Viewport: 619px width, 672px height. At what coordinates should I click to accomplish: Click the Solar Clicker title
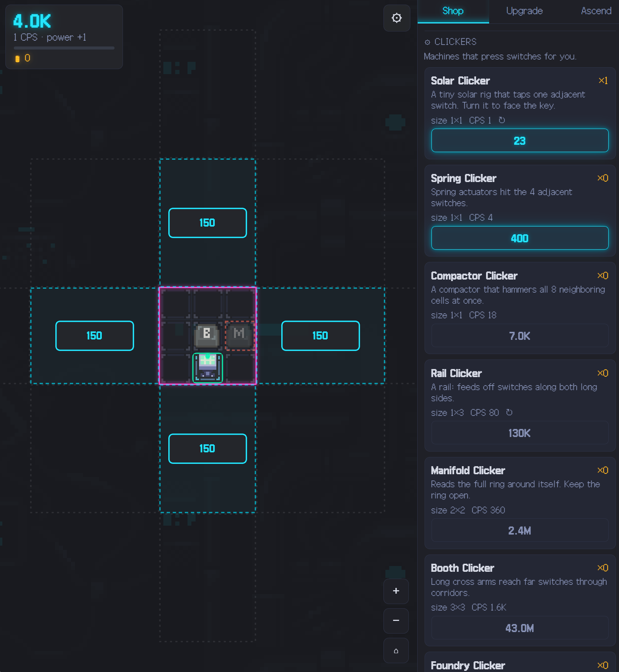click(460, 81)
